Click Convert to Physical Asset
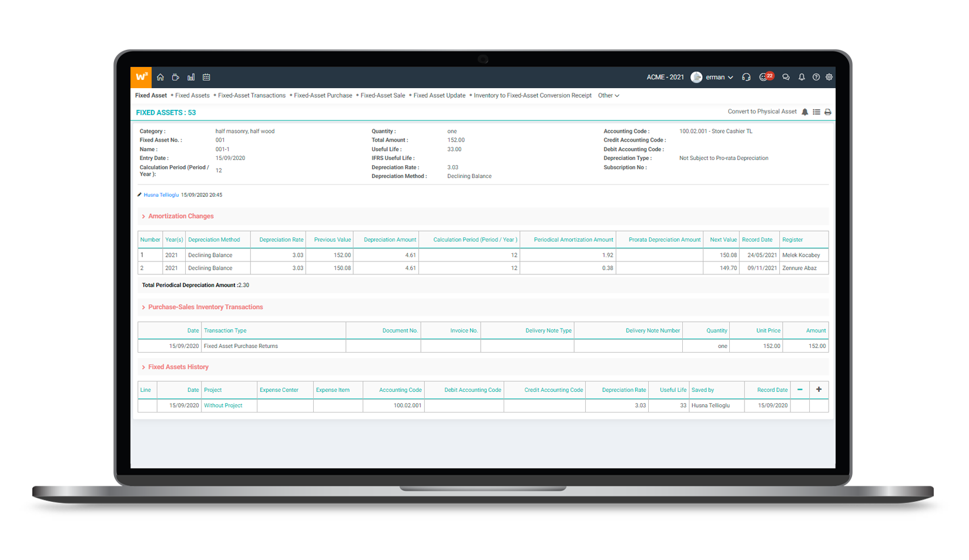The height and width of the screenshot is (560, 969). click(762, 112)
